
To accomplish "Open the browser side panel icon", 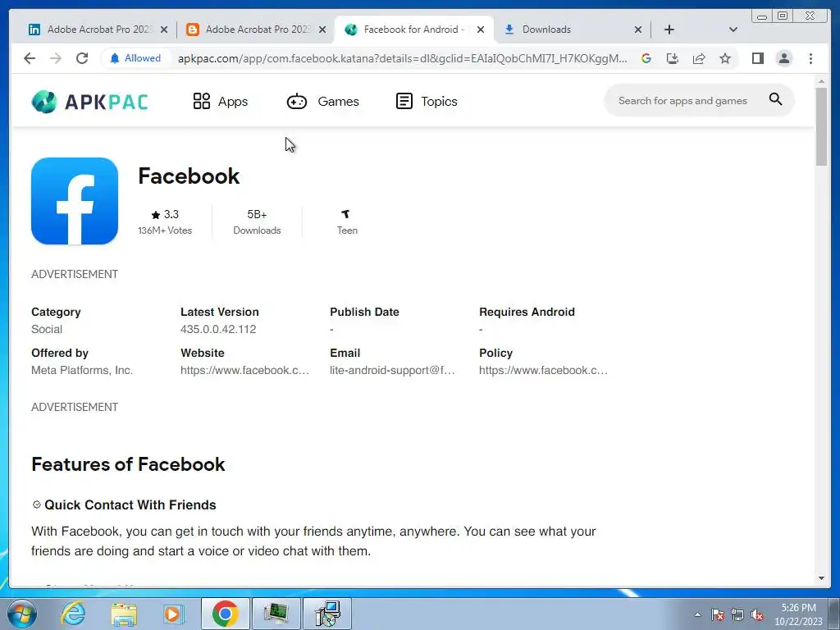I will (757, 58).
